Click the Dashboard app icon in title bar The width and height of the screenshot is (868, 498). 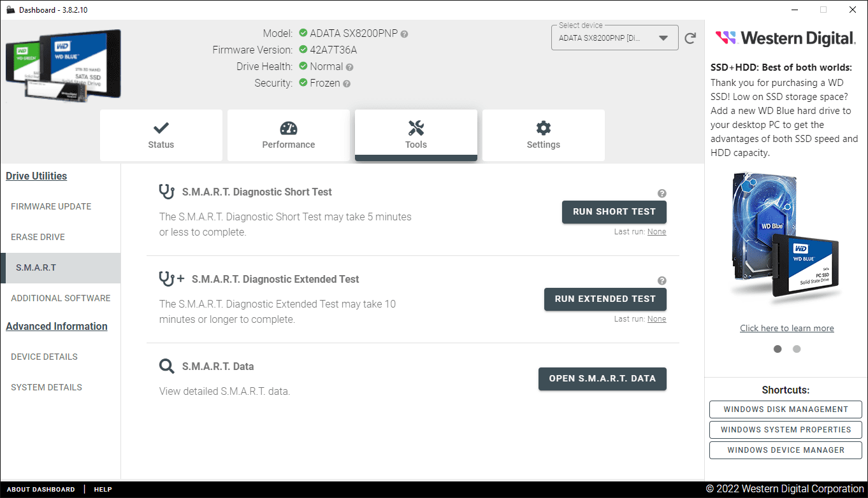[x=10, y=10]
